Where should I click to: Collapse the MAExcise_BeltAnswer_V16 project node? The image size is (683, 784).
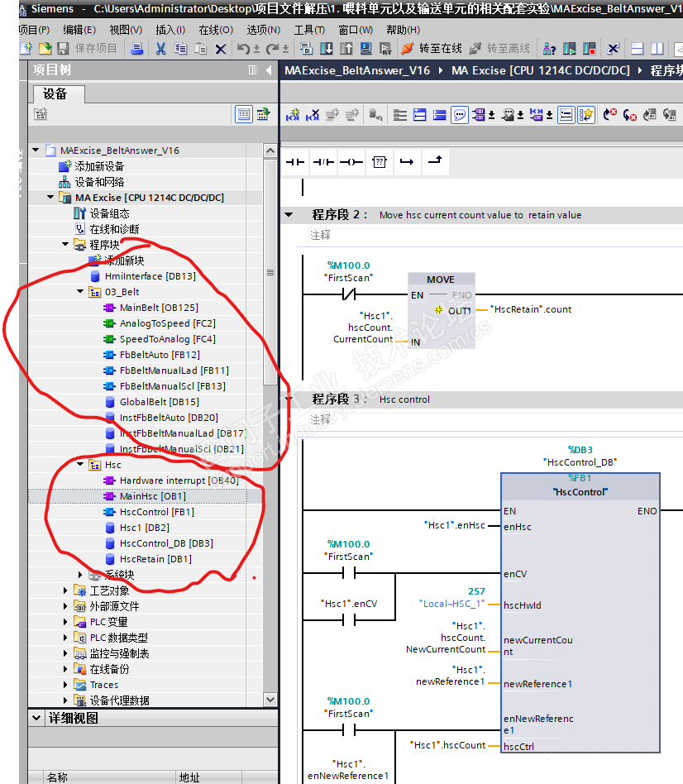click(x=36, y=150)
